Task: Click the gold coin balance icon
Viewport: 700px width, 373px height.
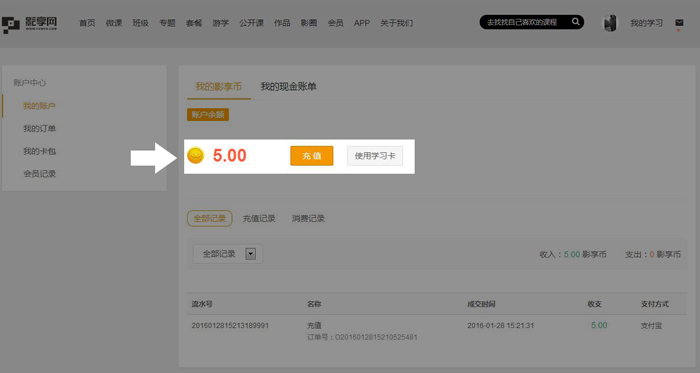Action: point(196,156)
